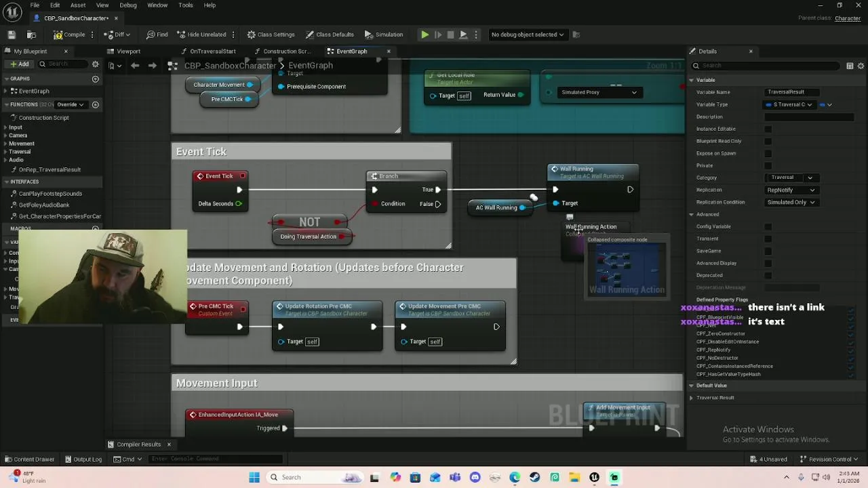Add a new graph with plus icon
This screenshot has width=868, height=488.
click(96, 79)
